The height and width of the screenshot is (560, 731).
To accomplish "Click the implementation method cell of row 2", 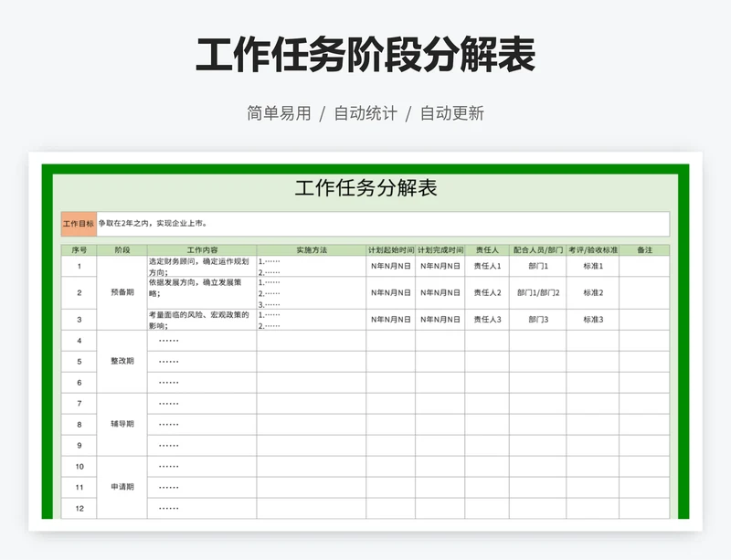I will tap(312, 293).
